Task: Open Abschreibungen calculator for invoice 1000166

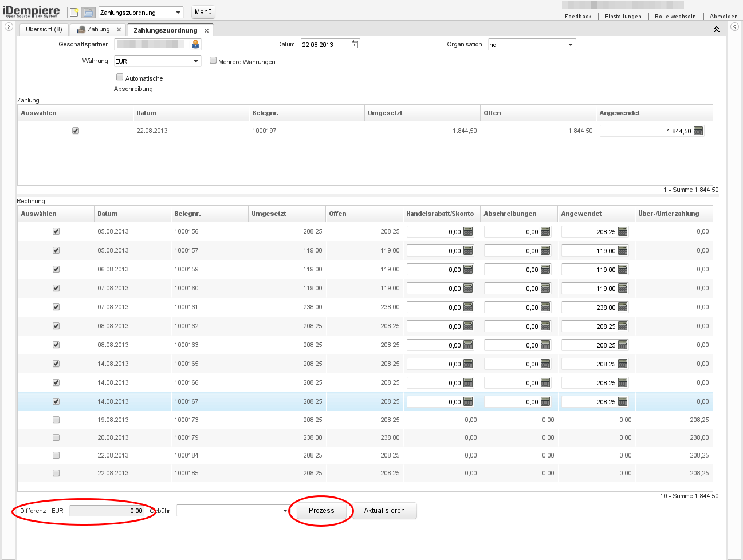Action: coord(545,382)
